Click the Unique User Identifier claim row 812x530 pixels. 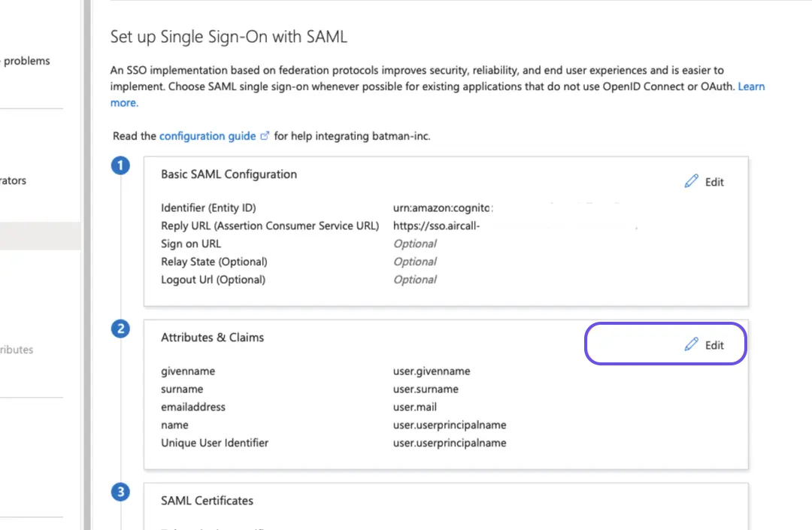(x=215, y=443)
